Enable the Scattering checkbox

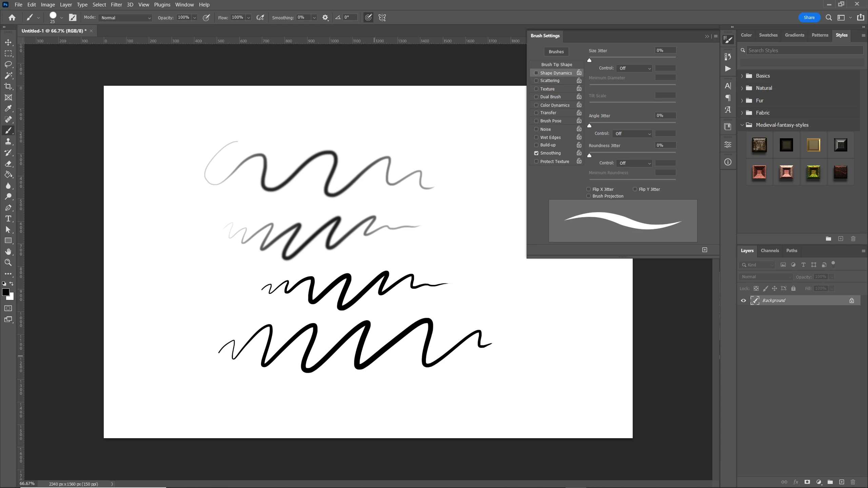536,81
